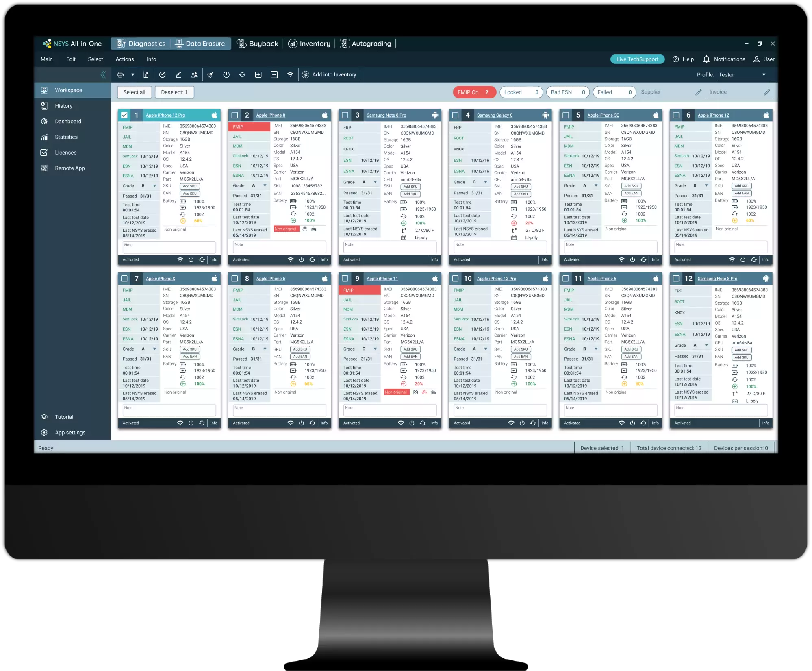Toggle checkbox for device 1 Apple iPhone 12 Pro

click(124, 115)
